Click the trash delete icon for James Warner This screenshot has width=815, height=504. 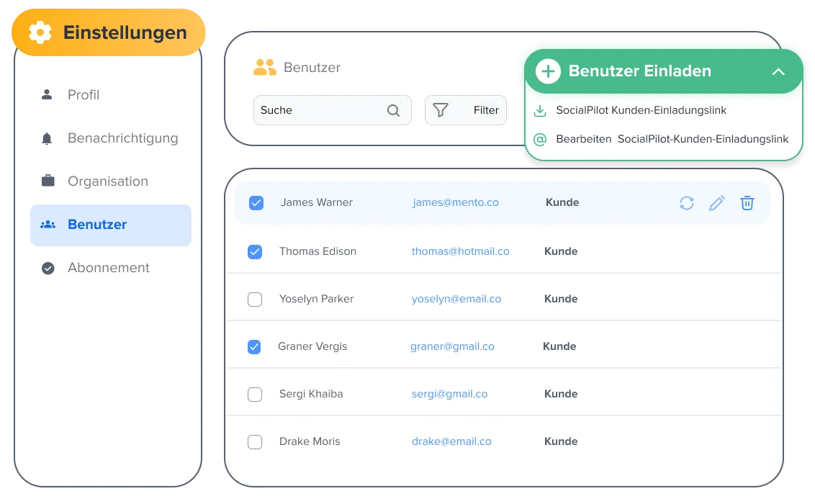(x=747, y=203)
